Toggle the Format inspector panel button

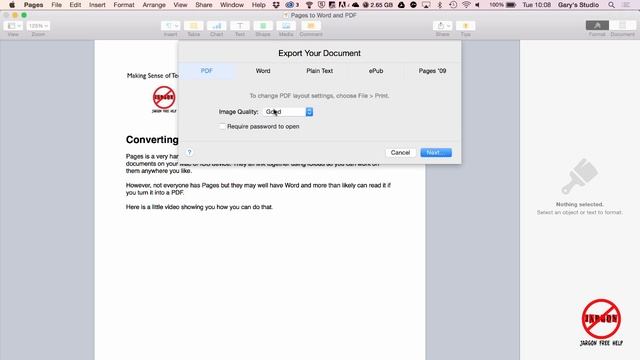pyautogui.click(x=597, y=26)
